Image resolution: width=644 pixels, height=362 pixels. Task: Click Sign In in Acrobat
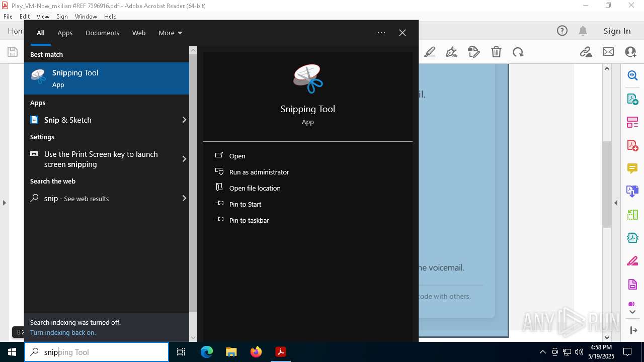click(x=617, y=31)
